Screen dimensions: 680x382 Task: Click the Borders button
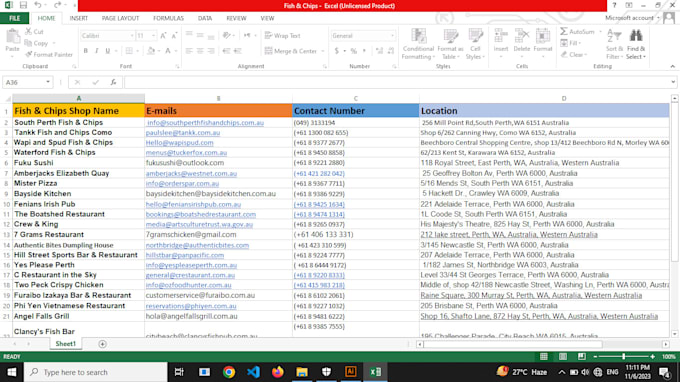click(x=129, y=51)
